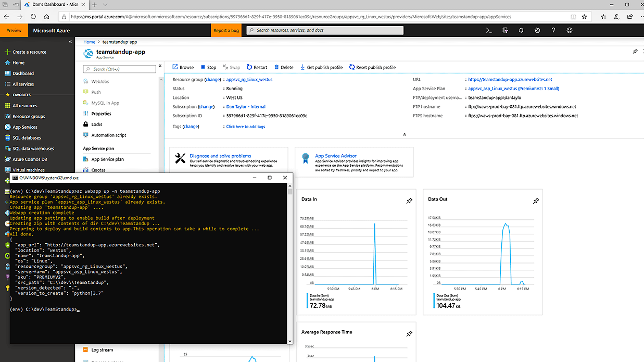Open the teamstandup-app.azurewebsites.net URL link

click(x=510, y=80)
